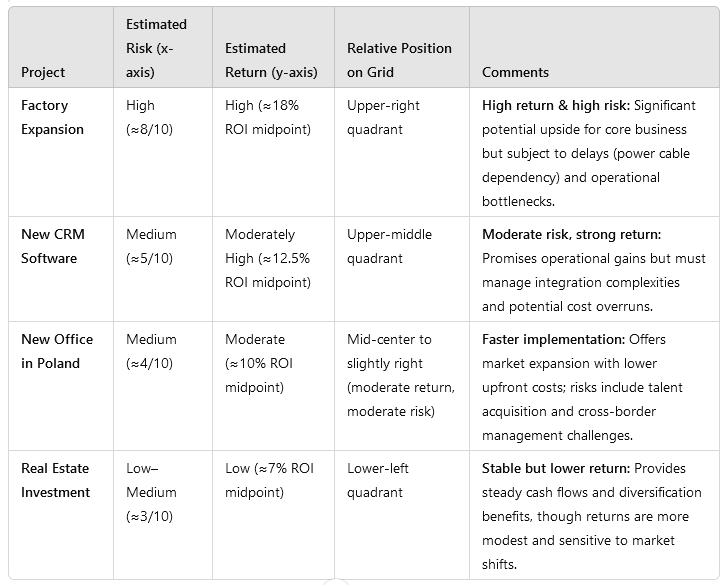Click the Project column header
The image size is (724, 585).
coord(43,72)
